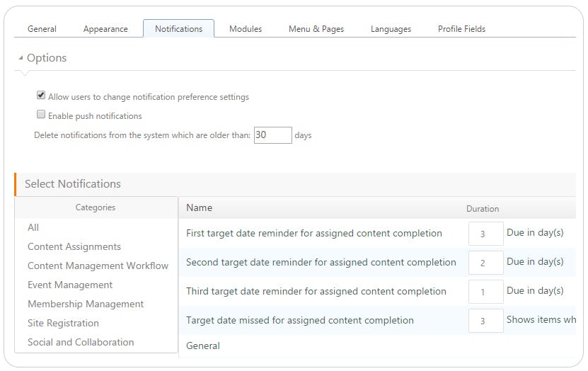The height and width of the screenshot is (371, 588).
Task: Open the Modules tab
Action: pyautogui.click(x=246, y=29)
